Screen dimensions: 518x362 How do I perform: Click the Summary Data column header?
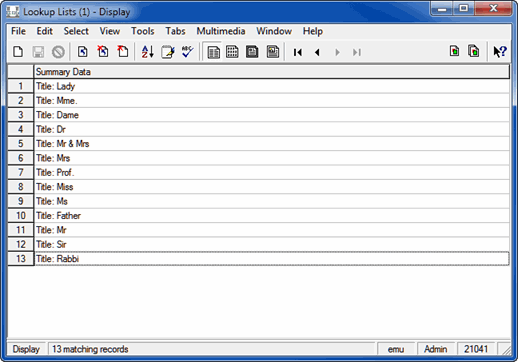point(272,72)
